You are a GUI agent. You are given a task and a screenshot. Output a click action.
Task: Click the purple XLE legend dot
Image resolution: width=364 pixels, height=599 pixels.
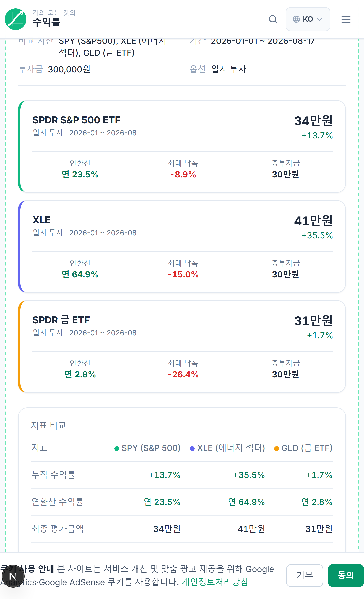[x=192, y=448]
